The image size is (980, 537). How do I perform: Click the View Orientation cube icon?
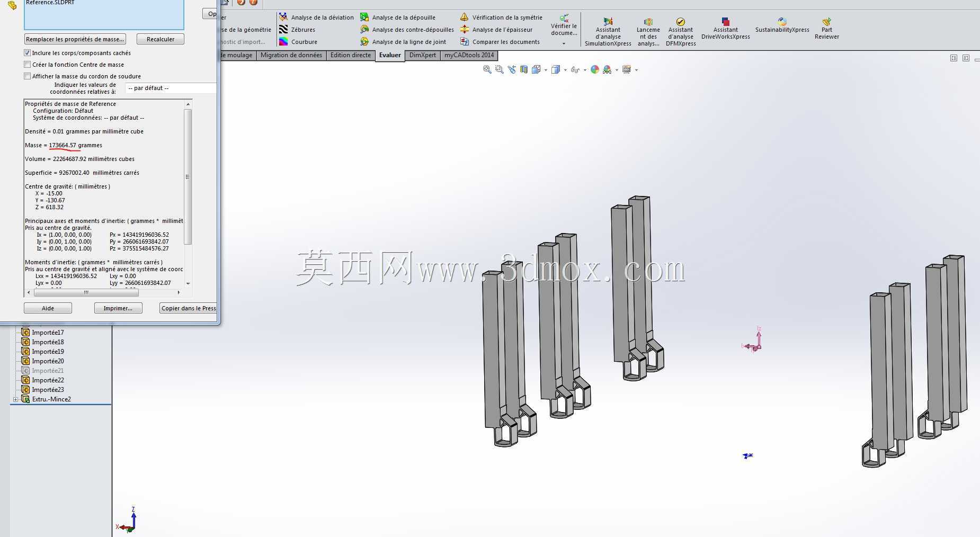pyautogui.click(x=536, y=69)
